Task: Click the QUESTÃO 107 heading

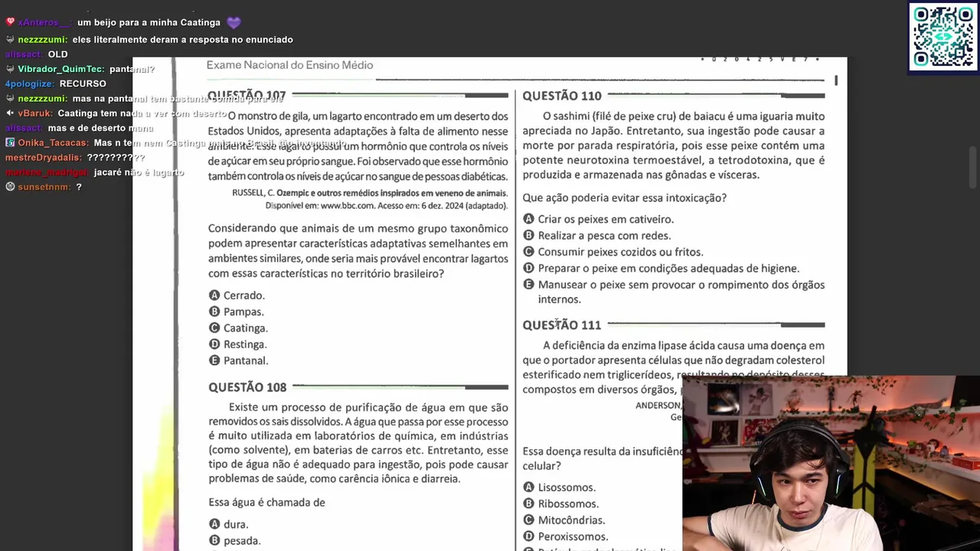Action: 247,96
